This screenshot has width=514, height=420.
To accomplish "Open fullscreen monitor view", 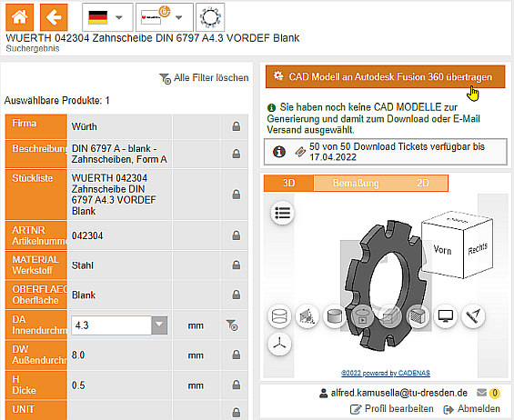I will coord(446,316).
